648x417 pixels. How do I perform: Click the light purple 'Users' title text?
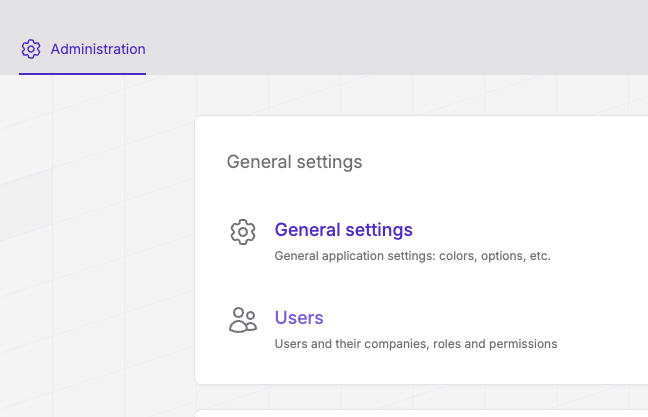coord(299,318)
